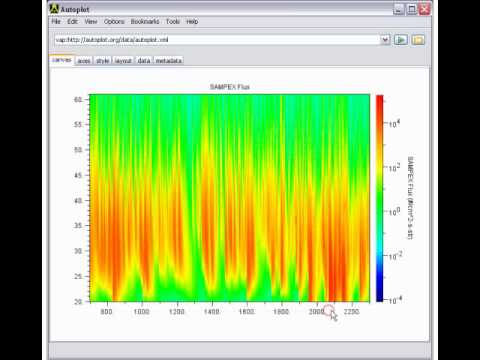Click into the vap URL address field
The width and height of the screenshot is (480, 360).
[x=217, y=40]
